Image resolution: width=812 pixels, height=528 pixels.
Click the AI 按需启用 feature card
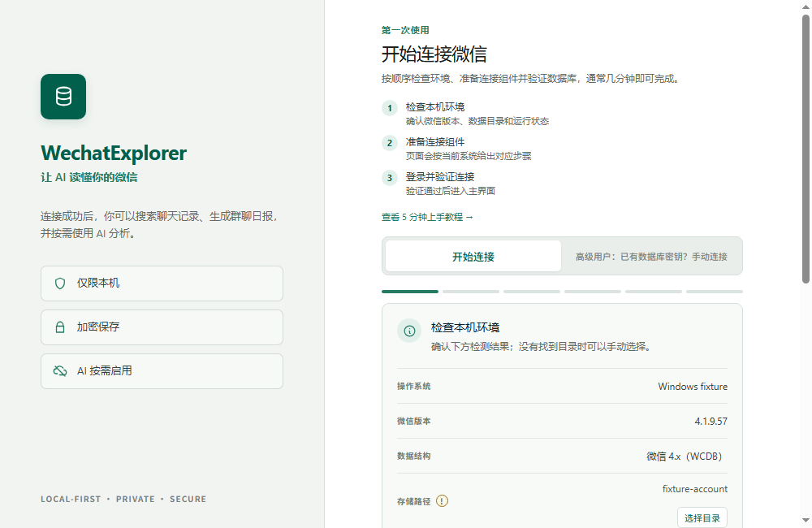(x=162, y=371)
